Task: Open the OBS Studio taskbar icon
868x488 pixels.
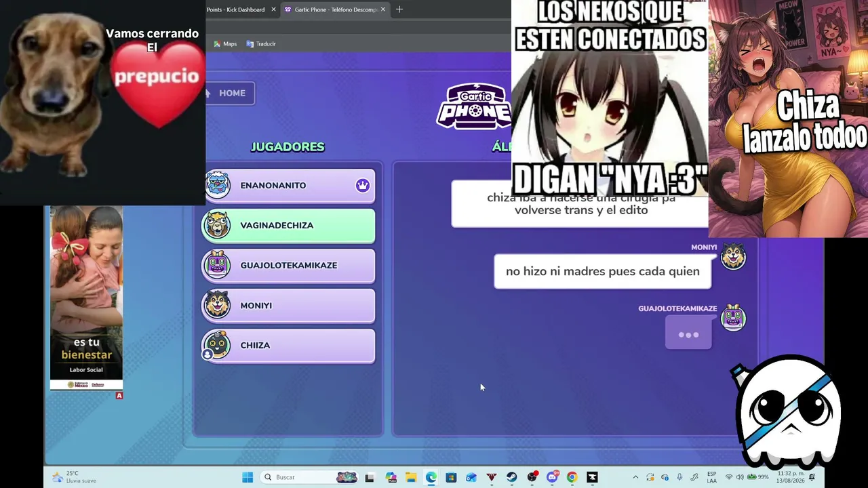Action: (x=532, y=477)
